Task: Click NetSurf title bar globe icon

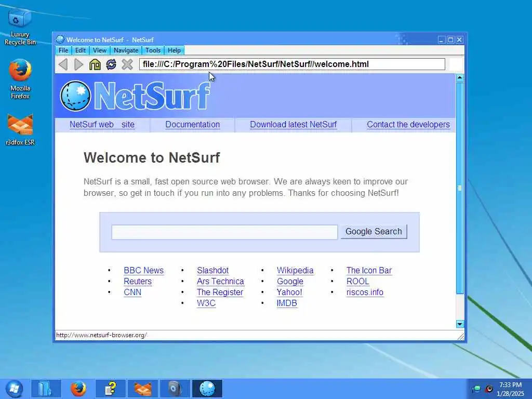Action: (60, 39)
